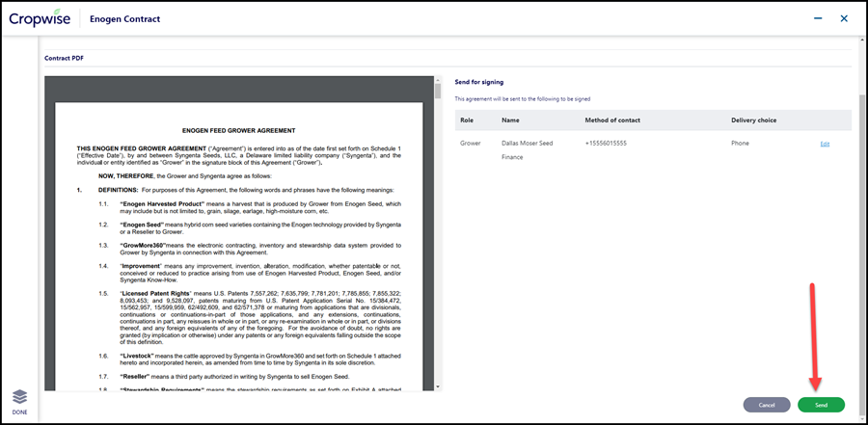Screen dimensions: 868x425
Task: Click the Cropwise logo
Action: tap(40, 18)
